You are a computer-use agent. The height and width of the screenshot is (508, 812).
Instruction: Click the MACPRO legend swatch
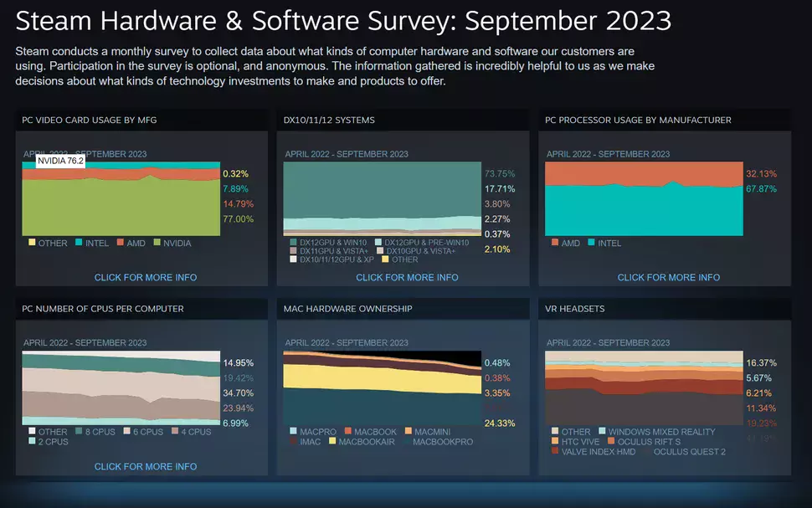(x=294, y=431)
